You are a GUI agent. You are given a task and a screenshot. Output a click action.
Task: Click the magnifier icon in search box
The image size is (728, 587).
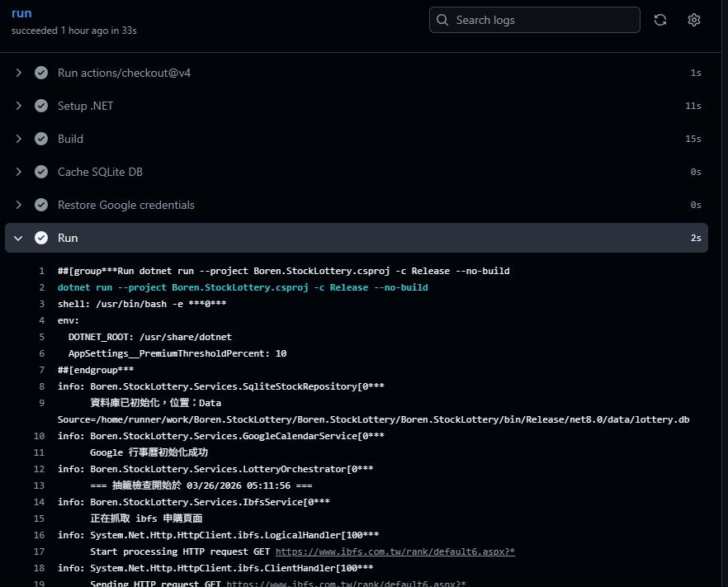(443, 20)
